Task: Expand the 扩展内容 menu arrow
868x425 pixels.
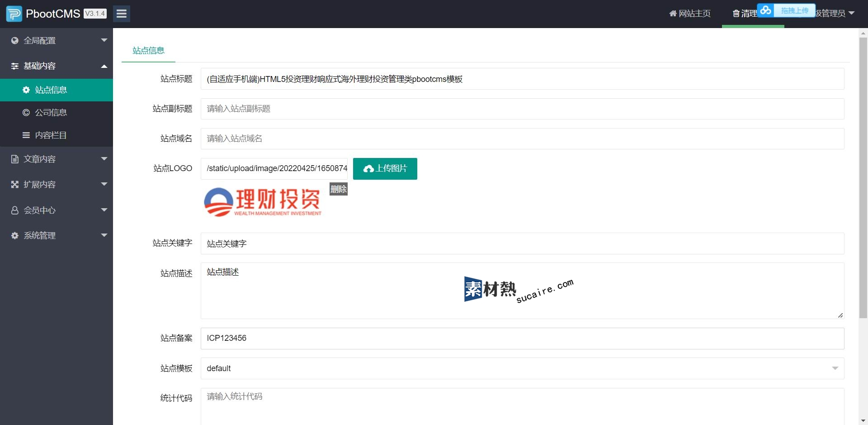Action: click(x=104, y=184)
